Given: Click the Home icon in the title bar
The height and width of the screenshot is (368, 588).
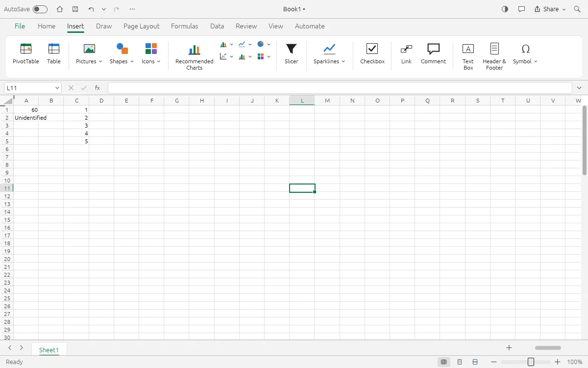Looking at the screenshot, I should click(60, 9).
